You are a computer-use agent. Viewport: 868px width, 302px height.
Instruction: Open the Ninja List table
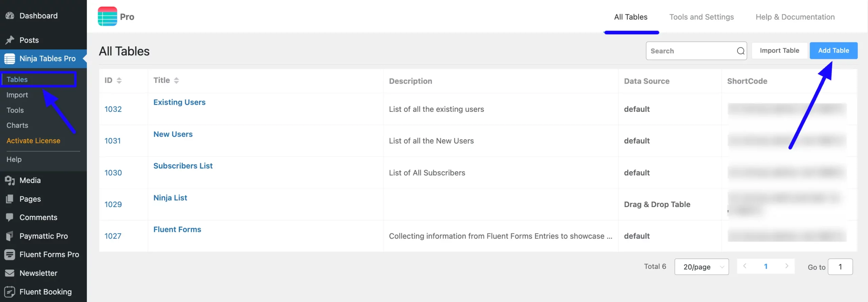[x=170, y=198]
